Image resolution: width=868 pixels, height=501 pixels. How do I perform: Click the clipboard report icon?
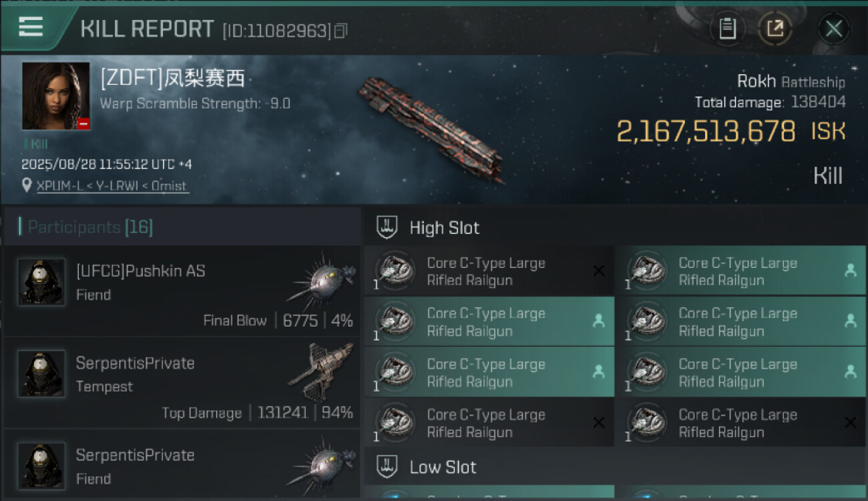click(x=727, y=29)
